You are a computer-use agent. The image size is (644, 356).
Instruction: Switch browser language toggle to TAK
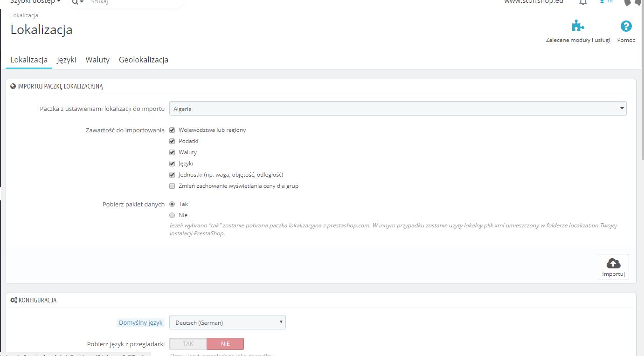click(x=188, y=344)
